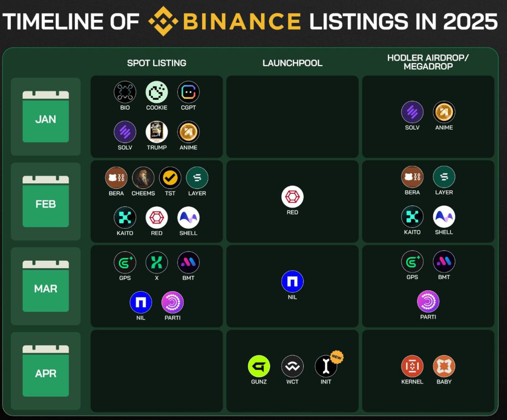507x420 pixels.
Task: Click the NEW badge on INIT
Action: point(337,357)
